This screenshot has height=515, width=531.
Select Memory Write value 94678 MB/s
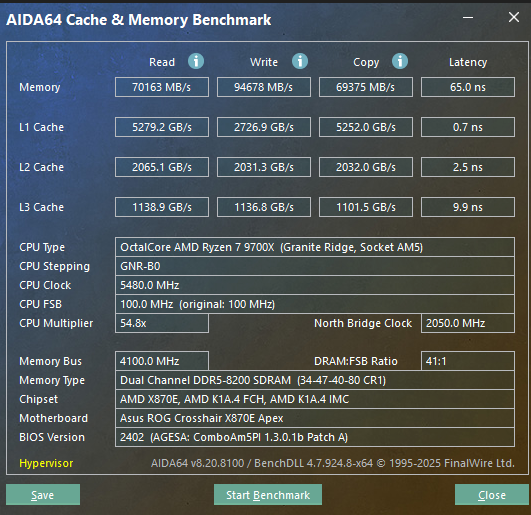[264, 87]
